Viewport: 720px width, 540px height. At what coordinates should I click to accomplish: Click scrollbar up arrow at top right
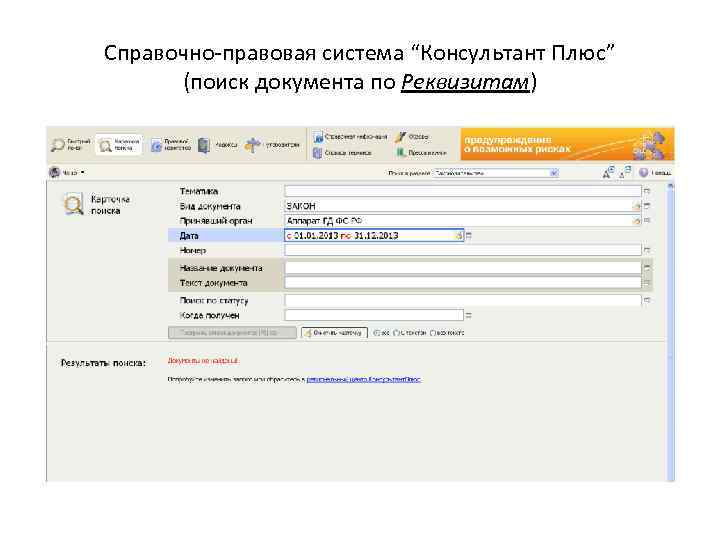[x=670, y=186]
